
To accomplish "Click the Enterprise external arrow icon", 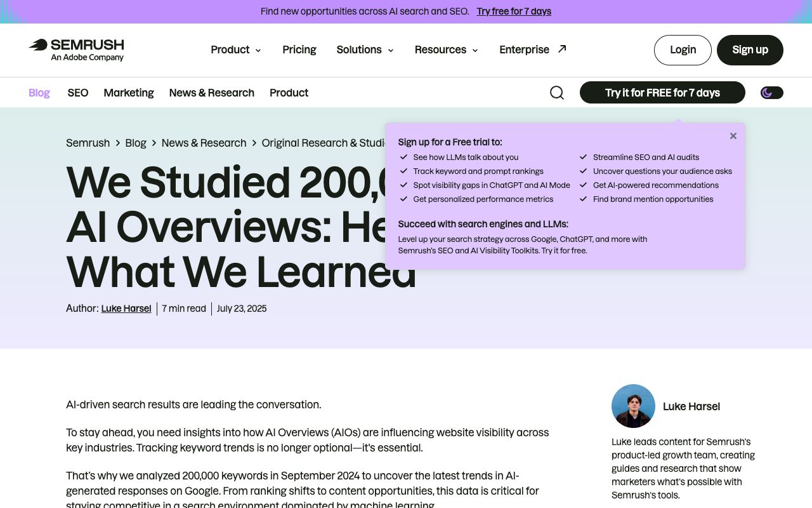I will [x=562, y=49].
